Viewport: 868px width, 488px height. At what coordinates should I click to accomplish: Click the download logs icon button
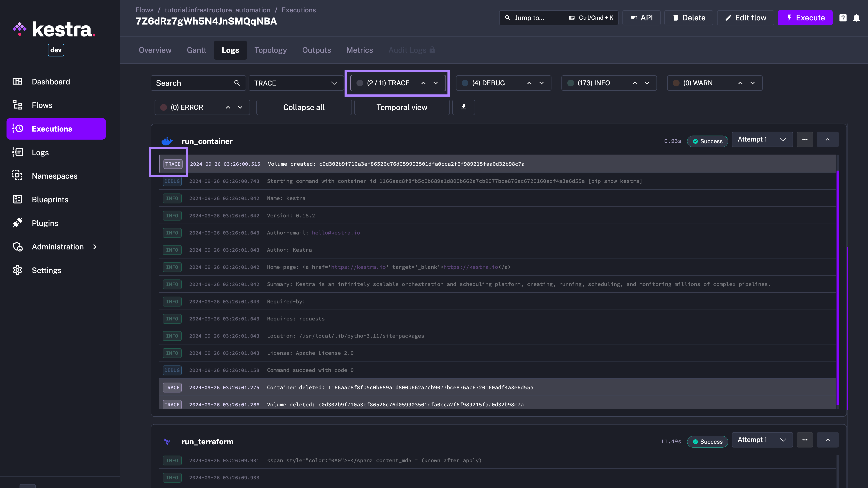(x=463, y=107)
